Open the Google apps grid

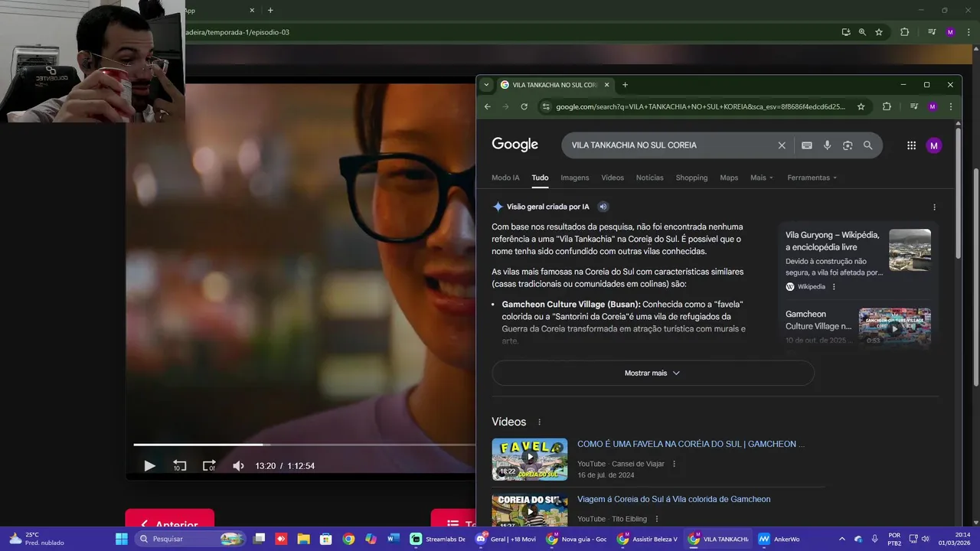pyautogui.click(x=911, y=145)
